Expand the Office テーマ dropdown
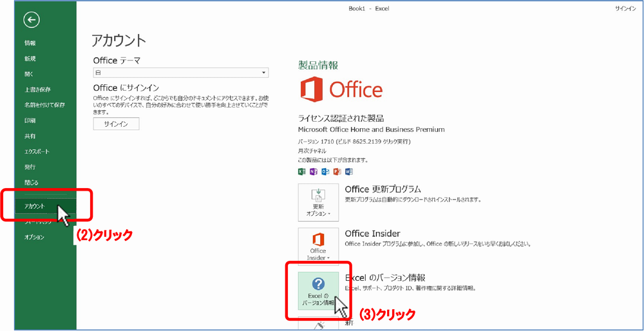The width and height of the screenshot is (644, 331). [181, 73]
